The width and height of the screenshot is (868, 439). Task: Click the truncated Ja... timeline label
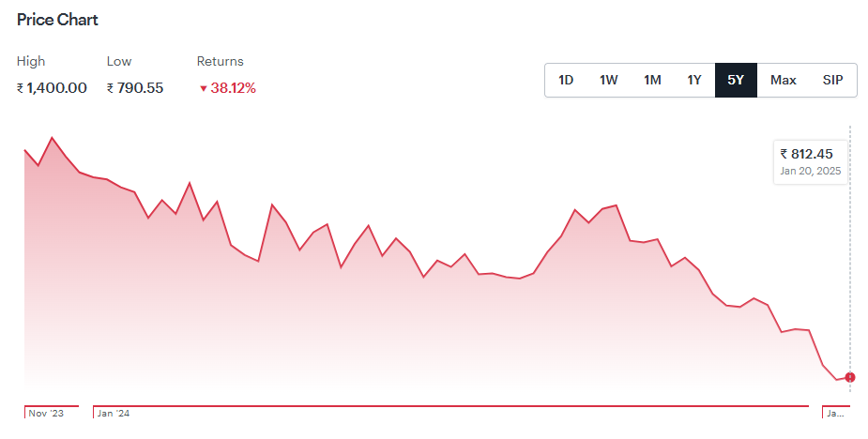coord(835,414)
